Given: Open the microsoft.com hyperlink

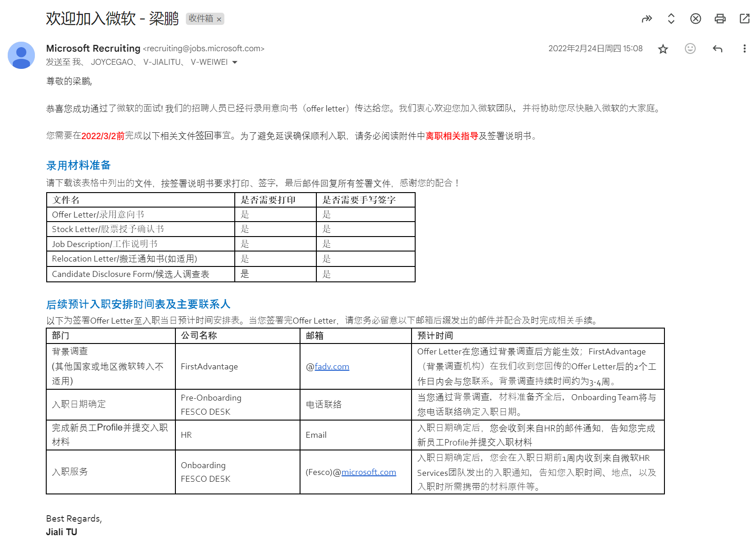Looking at the screenshot, I should [x=368, y=472].
